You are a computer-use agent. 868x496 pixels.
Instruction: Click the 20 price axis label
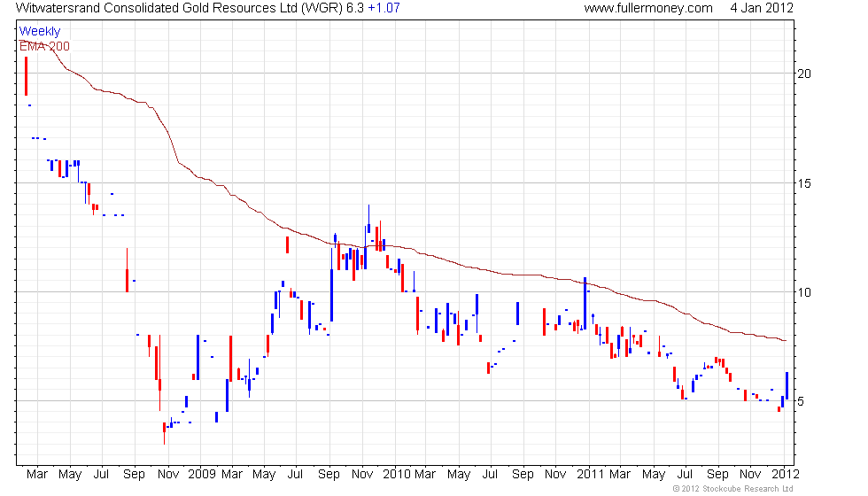click(x=804, y=74)
